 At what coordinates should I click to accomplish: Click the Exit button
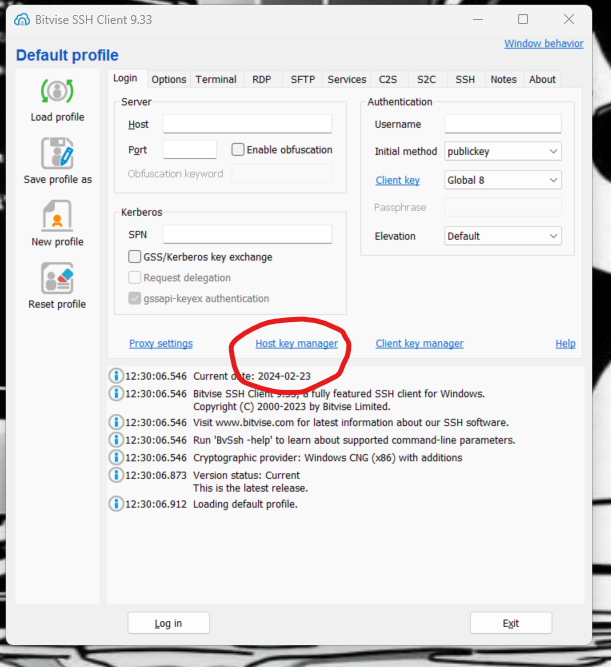tap(511, 623)
